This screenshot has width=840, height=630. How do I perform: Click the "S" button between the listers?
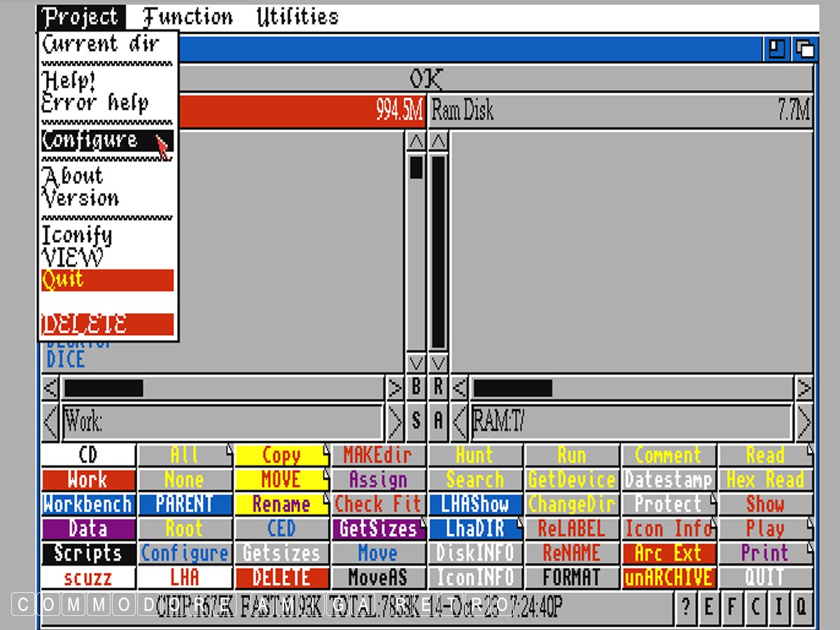coord(416,421)
